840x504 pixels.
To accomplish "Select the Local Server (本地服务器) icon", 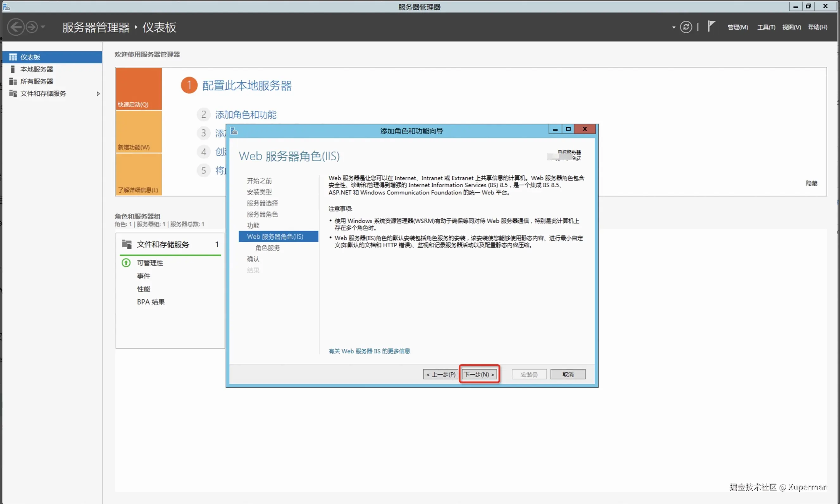I will click(x=13, y=69).
